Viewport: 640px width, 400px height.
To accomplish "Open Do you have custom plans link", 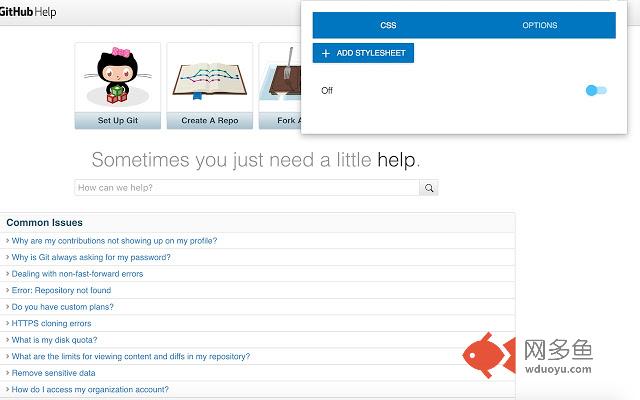I will pos(62,307).
